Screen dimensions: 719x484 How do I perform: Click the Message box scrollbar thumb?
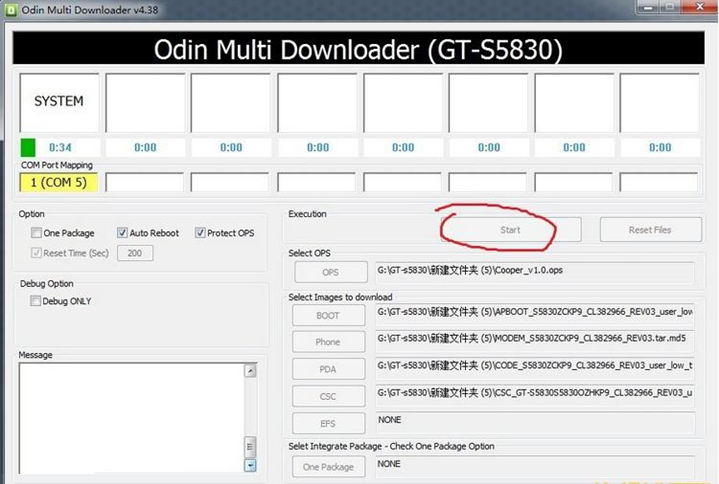(250, 446)
